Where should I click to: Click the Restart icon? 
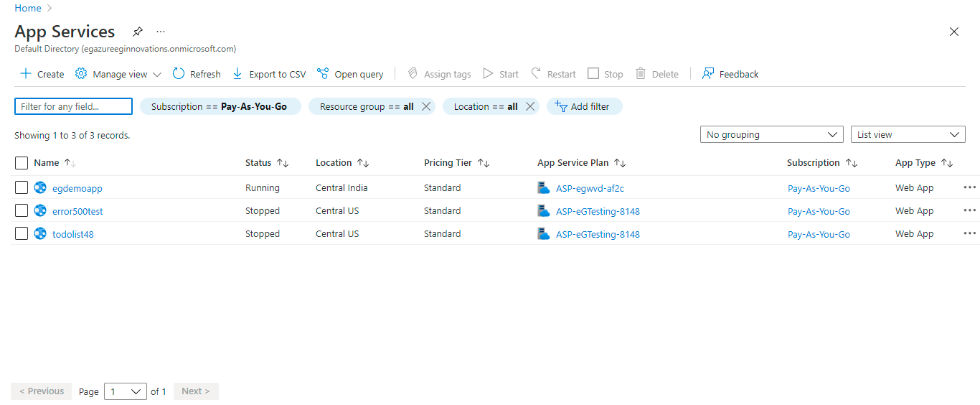(x=536, y=73)
